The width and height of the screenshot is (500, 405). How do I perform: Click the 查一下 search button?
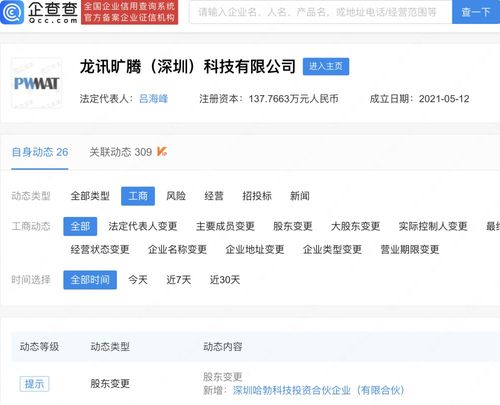point(476,12)
